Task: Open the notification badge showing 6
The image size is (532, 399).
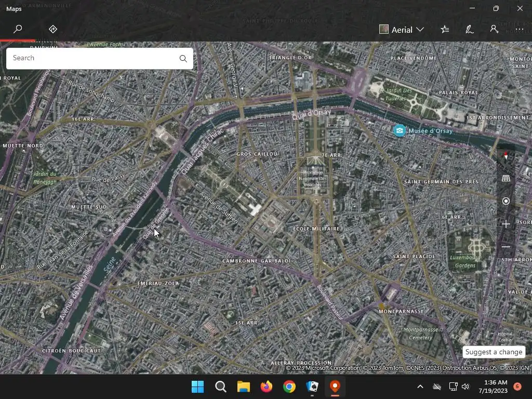Action: [517, 387]
